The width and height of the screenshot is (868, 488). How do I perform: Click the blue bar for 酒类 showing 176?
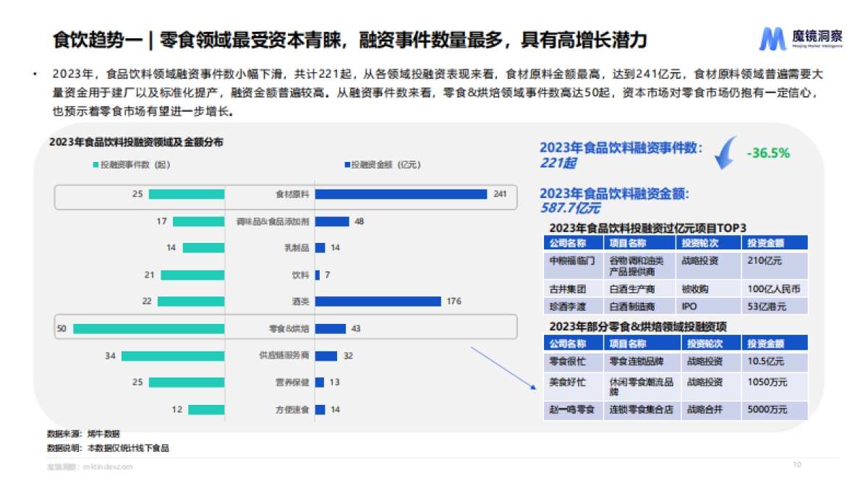[380, 301]
